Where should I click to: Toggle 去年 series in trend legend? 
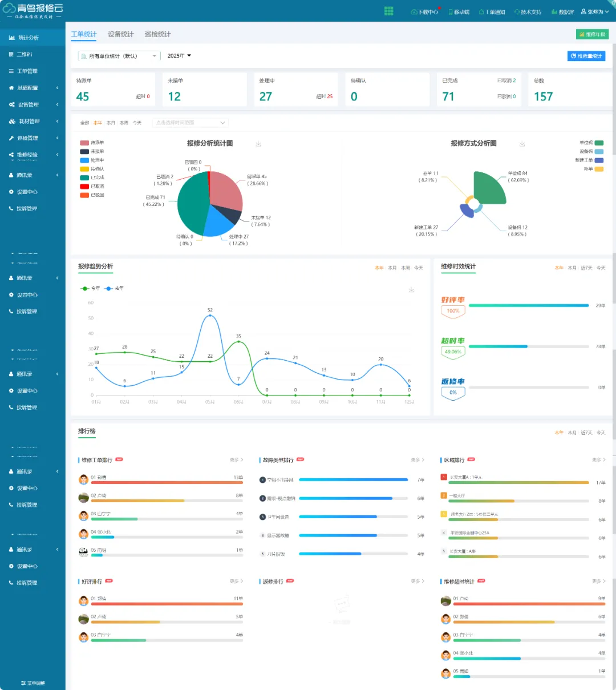point(114,289)
